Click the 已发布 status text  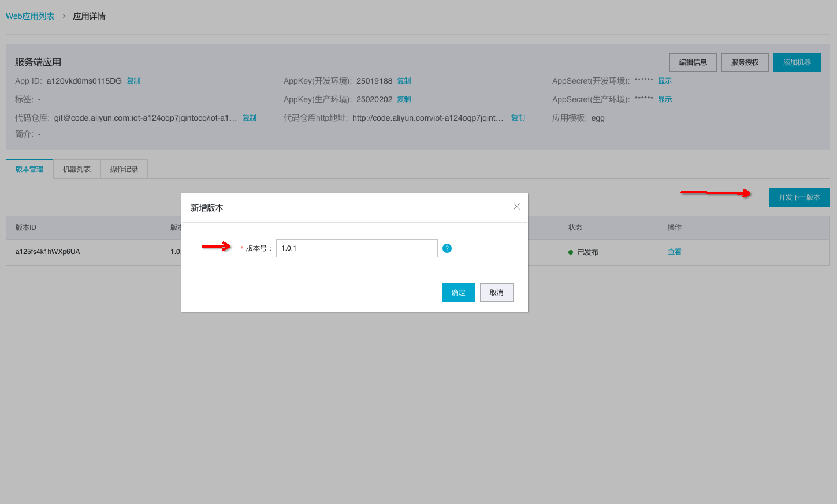(588, 252)
